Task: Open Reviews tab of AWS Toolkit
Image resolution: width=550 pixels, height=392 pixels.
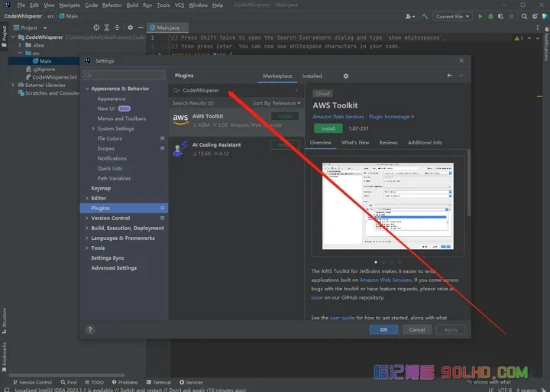Action: (388, 142)
